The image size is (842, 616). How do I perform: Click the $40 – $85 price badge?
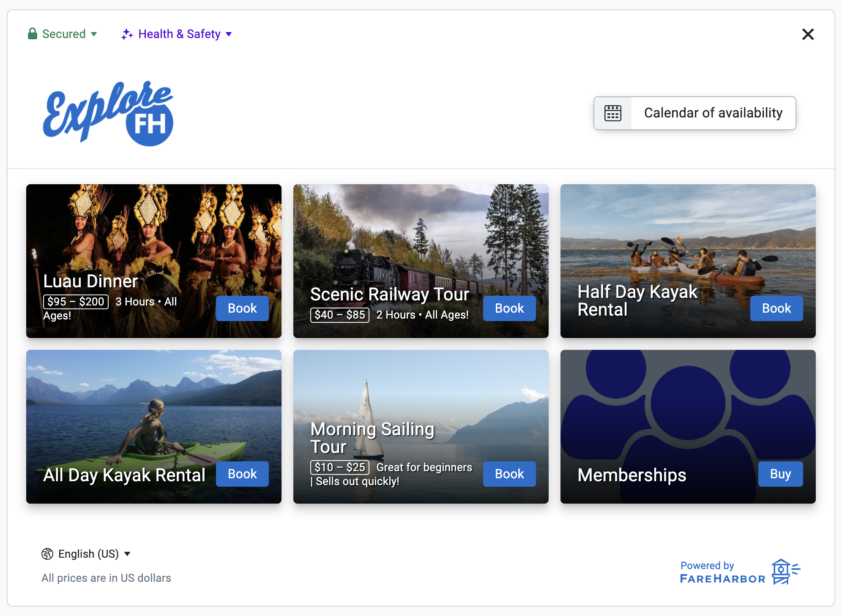(x=340, y=315)
